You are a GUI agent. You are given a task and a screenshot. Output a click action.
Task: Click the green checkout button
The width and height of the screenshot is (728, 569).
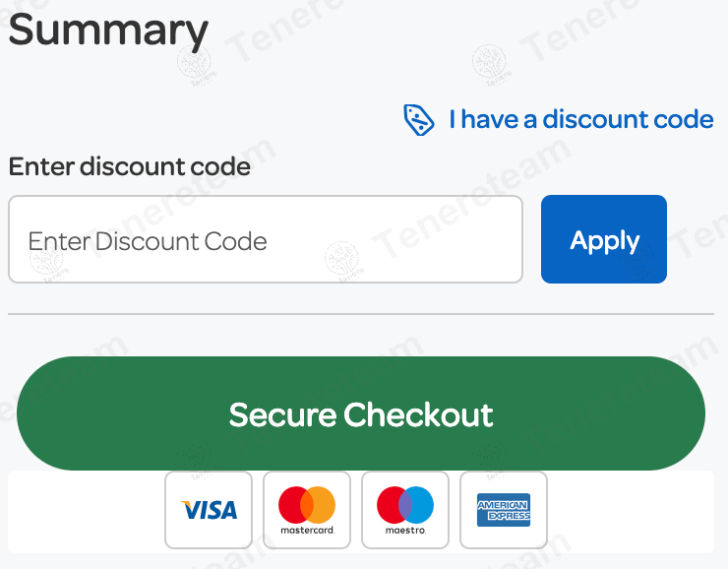(361, 414)
